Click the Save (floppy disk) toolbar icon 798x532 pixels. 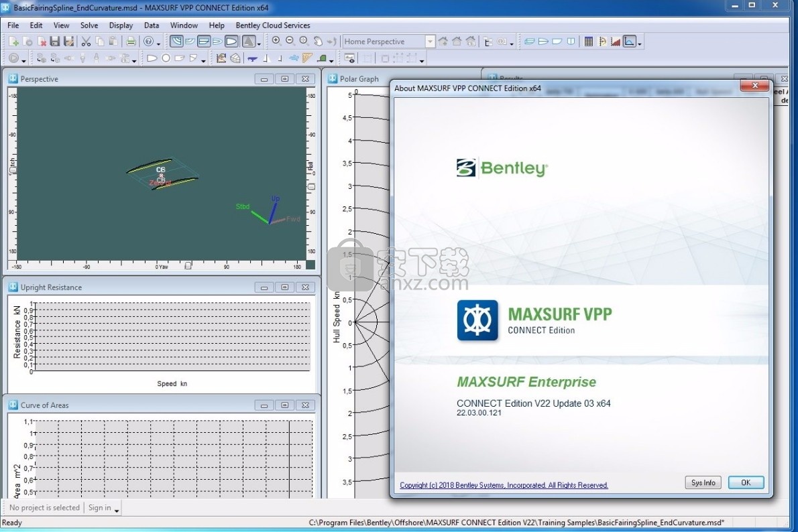point(55,42)
